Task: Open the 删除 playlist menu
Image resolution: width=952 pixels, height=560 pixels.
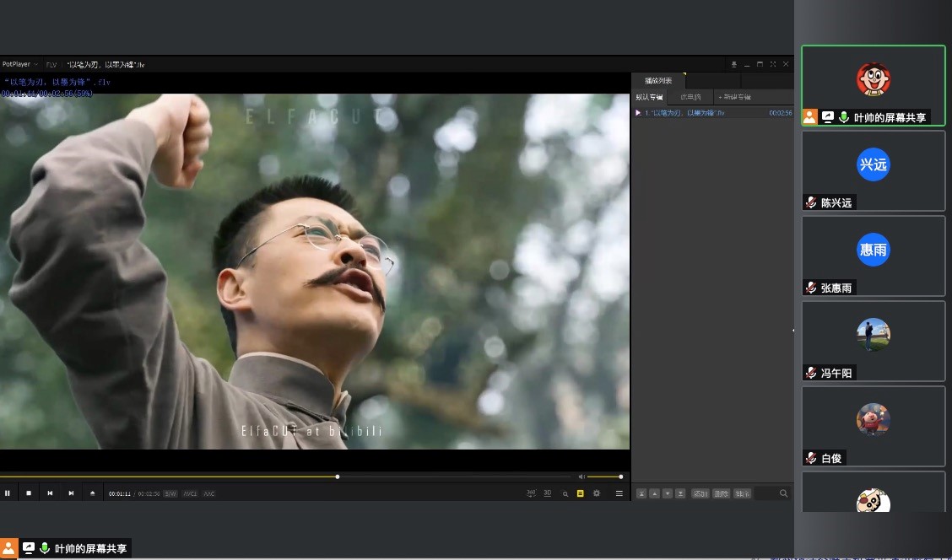Action: tap(722, 494)
